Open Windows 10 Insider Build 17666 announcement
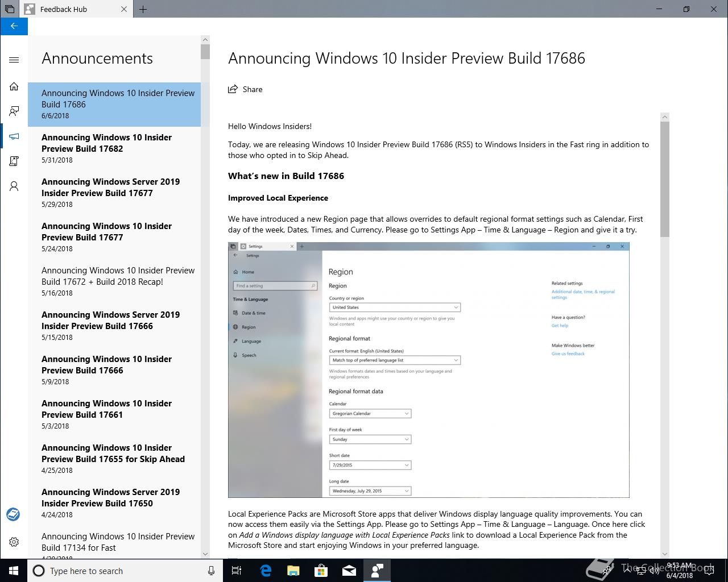 coord(114,370)
